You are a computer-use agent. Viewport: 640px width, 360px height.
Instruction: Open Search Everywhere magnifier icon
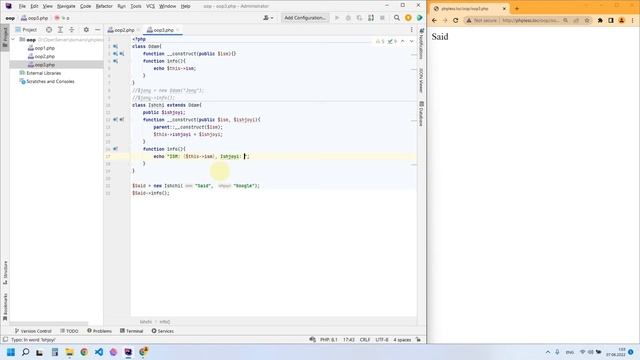coord(397,18)
